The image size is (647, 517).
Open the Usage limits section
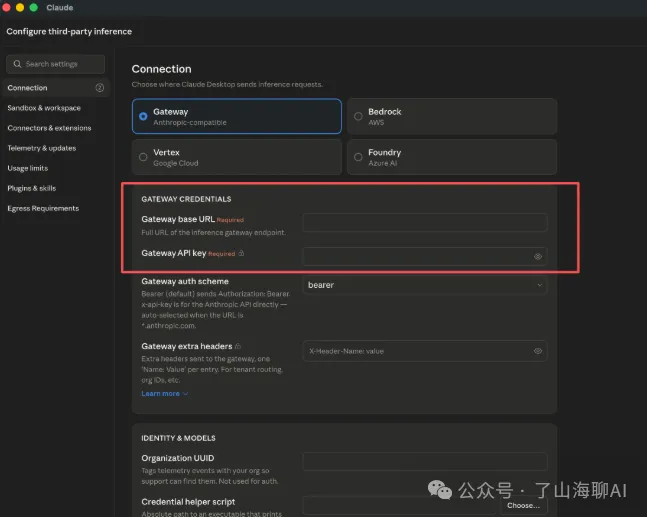(x=28, y=168)
